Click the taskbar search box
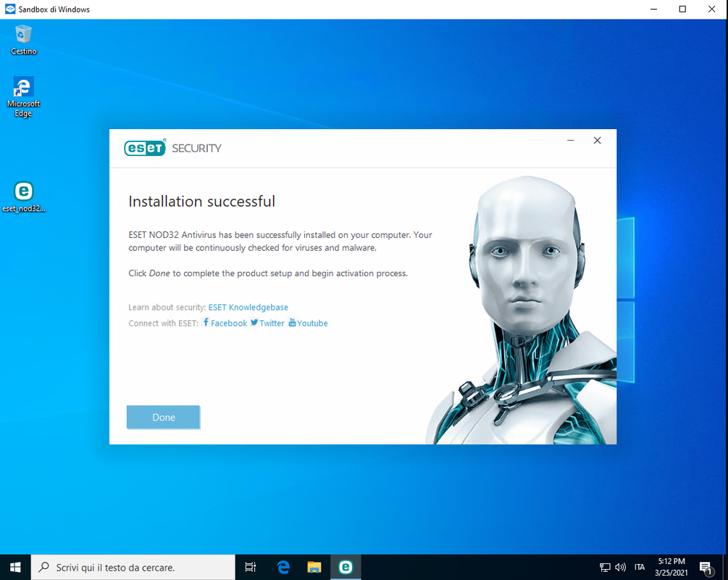The height and width of the screenshot is (580, 728). click(133, 567)
